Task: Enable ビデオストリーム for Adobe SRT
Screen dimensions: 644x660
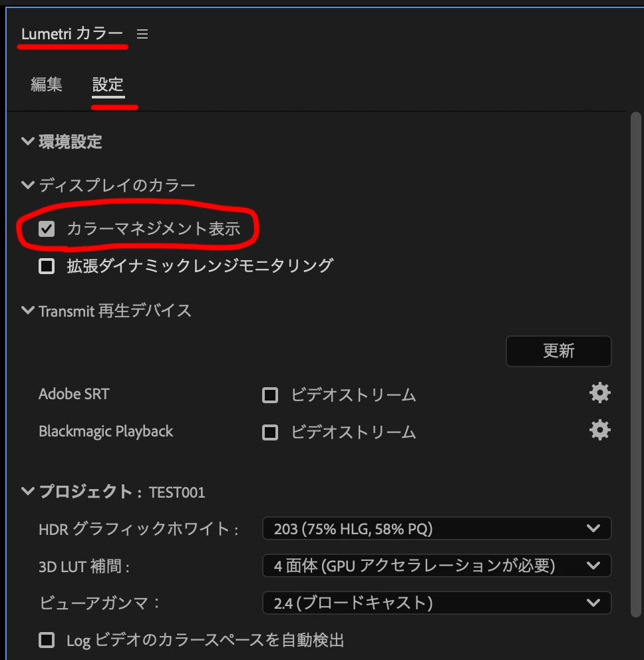Action: (x=270, y=395)
